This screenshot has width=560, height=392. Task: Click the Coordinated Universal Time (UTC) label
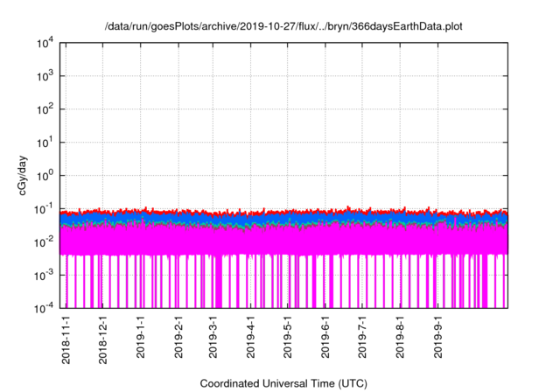283,383
